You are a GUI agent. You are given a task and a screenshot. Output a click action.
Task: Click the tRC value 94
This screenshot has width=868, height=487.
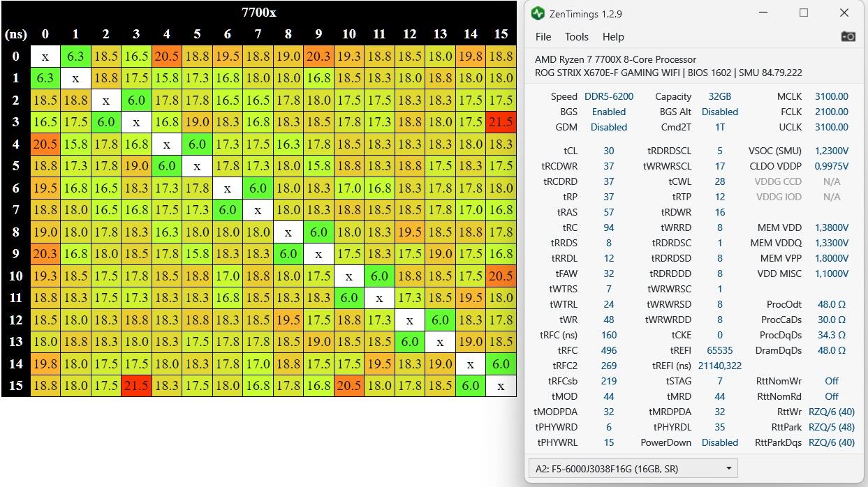609,227
